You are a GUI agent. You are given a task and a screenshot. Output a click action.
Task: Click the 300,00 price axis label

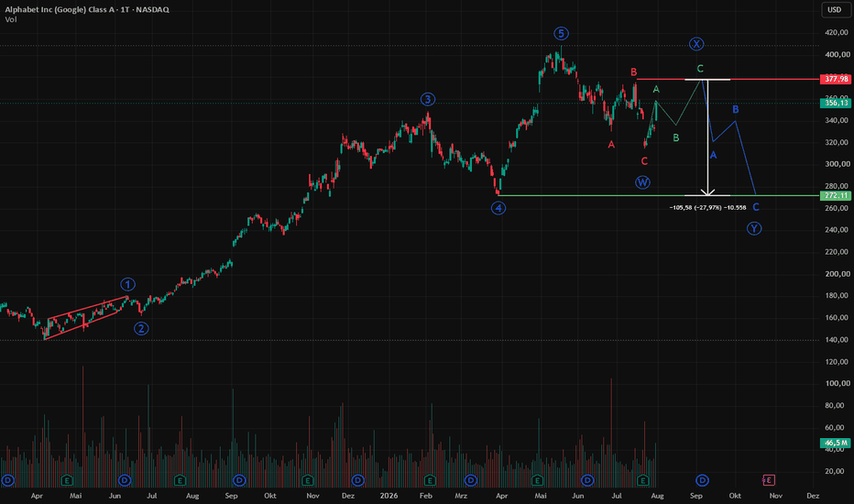tap(838, 164)
